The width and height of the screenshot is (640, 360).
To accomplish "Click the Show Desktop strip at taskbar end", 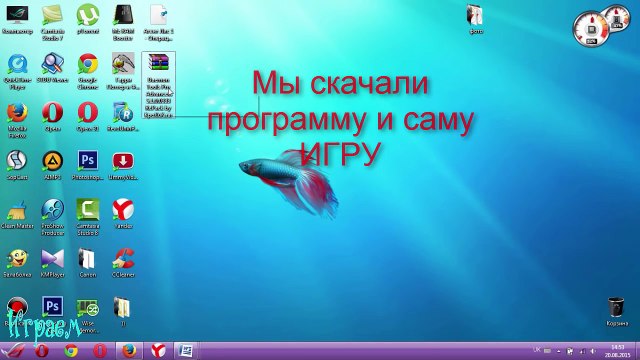I will (637, 351).
